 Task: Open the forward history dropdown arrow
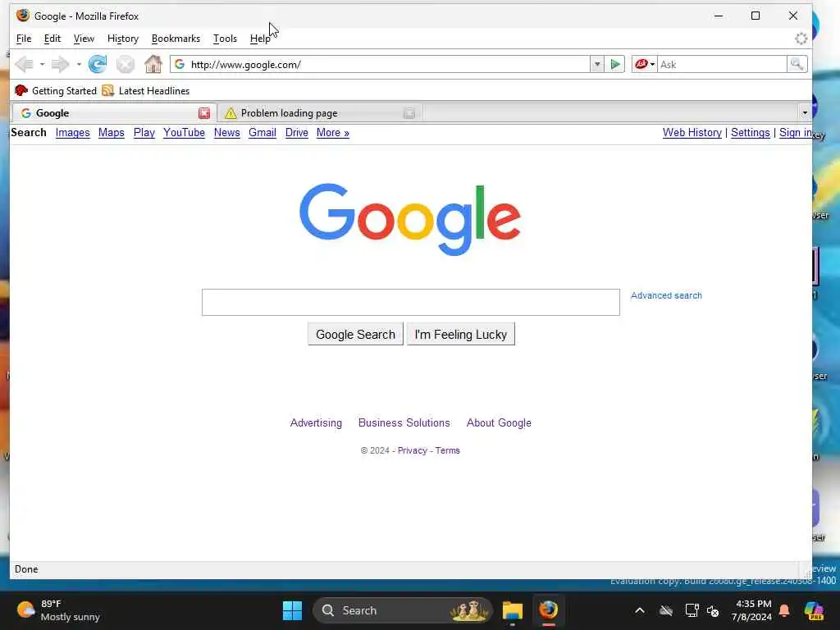(x=79, y=64)
